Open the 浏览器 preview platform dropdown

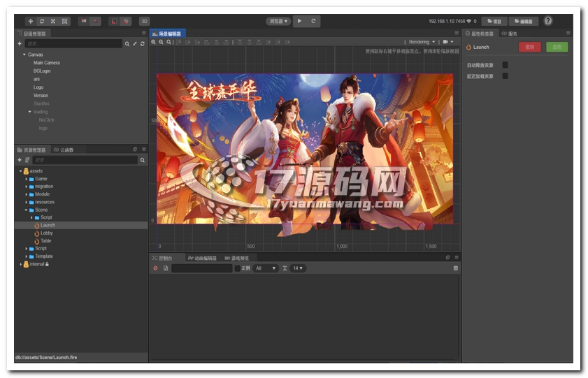(x=279, y=22)
